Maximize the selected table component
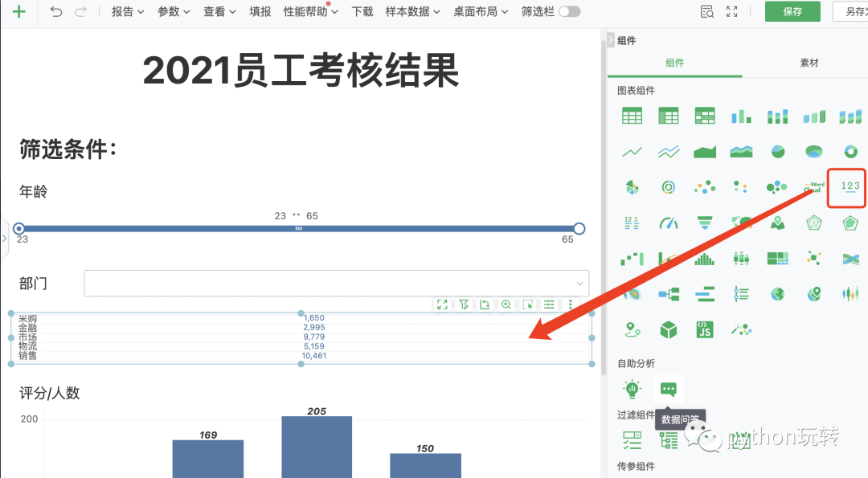This screenshot has width=868, height=478. click(442, 304)
